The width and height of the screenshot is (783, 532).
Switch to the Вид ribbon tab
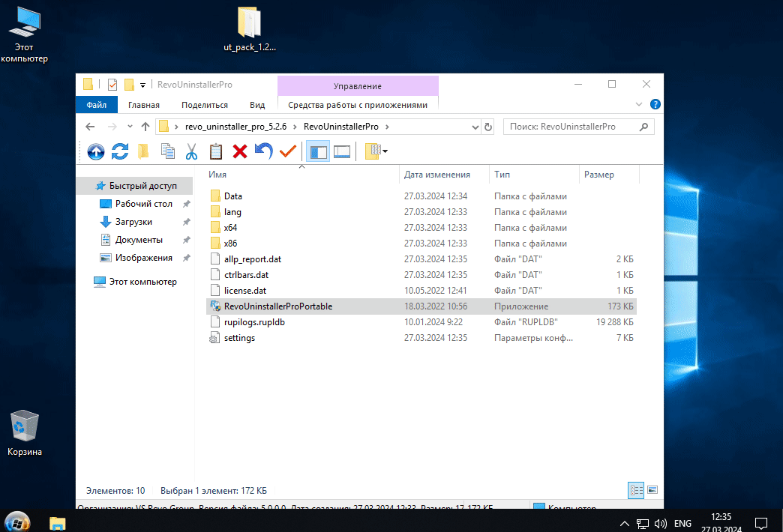coord(257,105)
